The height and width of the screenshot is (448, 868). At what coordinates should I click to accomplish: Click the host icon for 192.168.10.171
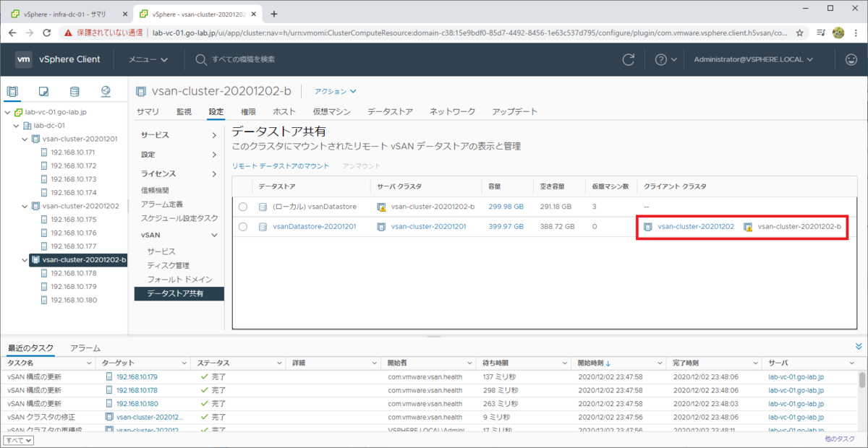coord(45,152)
